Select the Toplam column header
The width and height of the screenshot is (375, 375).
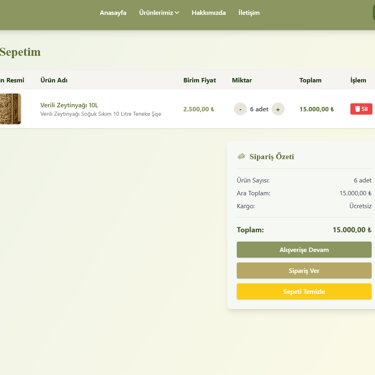pos(310,80)
